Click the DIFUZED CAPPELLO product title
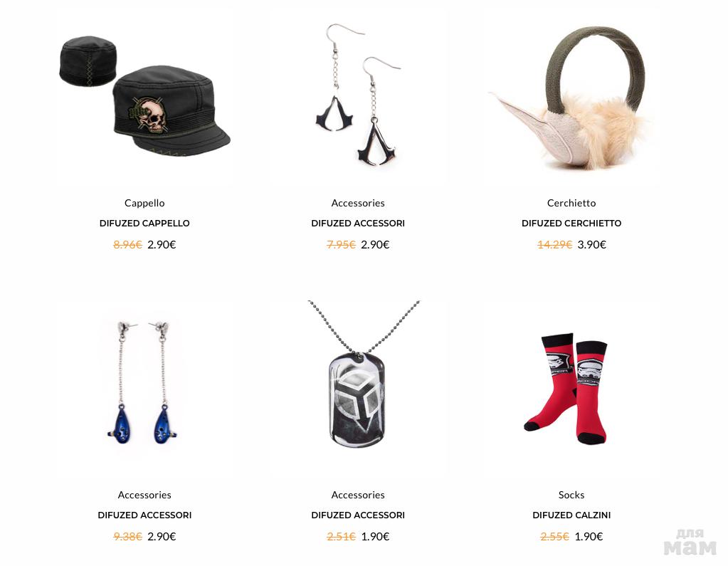 click(144, 224)
